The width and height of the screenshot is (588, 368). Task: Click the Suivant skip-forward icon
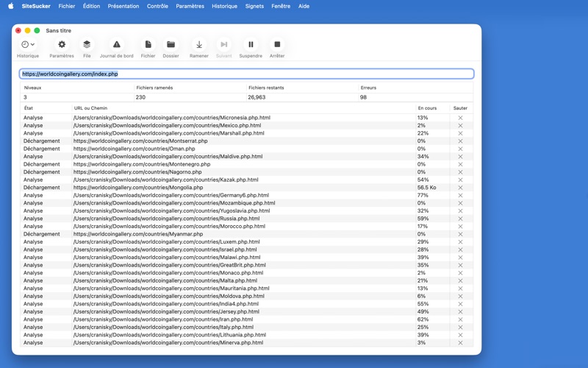click(x=224, y=44)
